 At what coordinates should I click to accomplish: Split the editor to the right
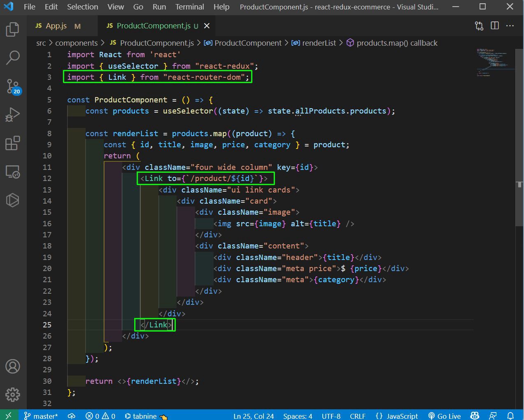[495, 26]
